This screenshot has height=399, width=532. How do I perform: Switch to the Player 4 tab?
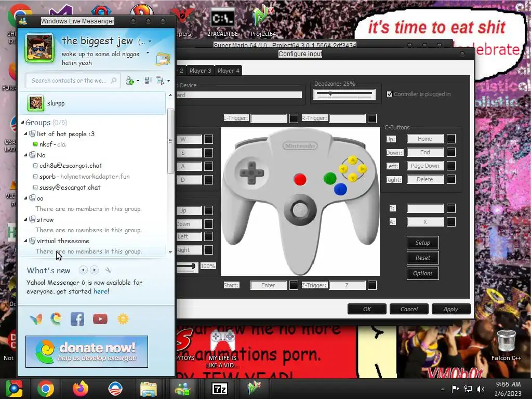(229, 71)
